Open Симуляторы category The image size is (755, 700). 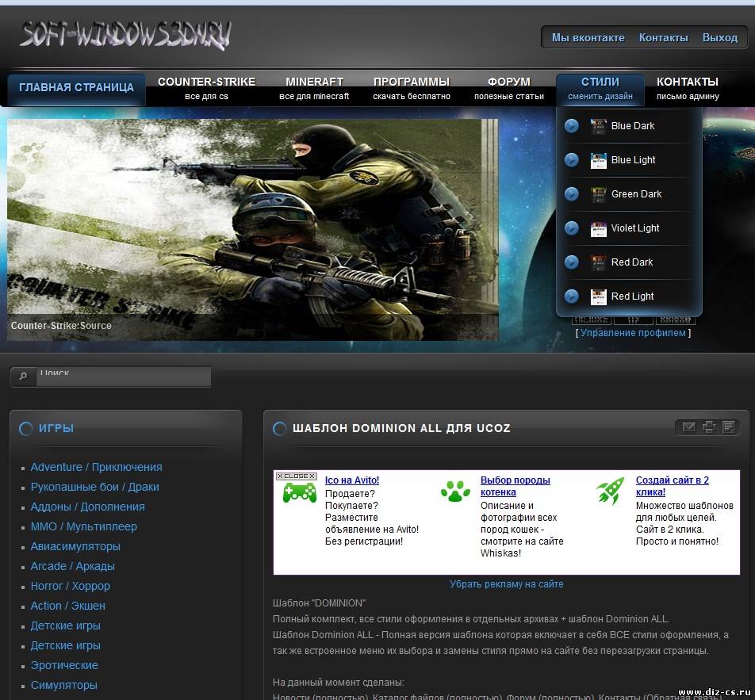pos(64,685)
